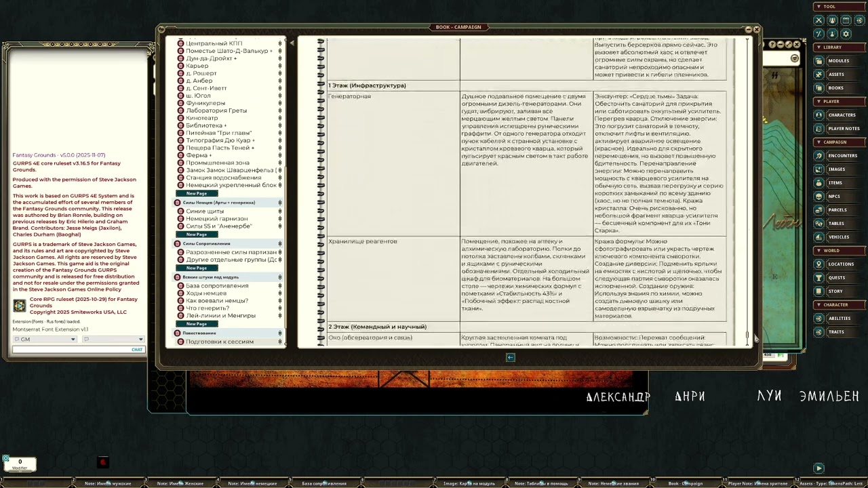
Task: Click the back arrow below the book window
Action: click(x=511, y=358)
